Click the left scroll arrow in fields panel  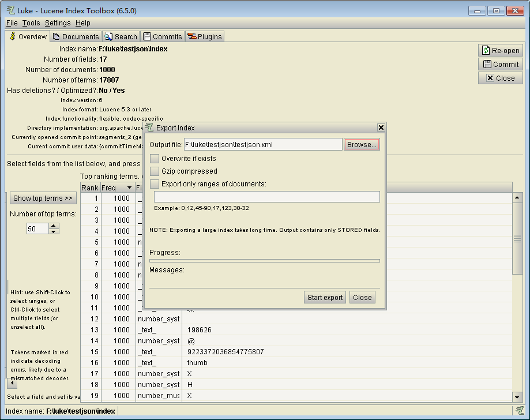(12, 383)
